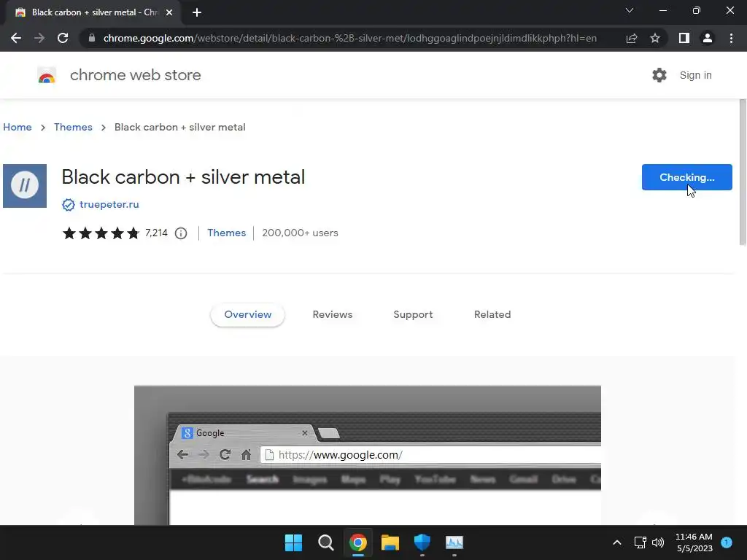Click the theme icon thumbnail
The height and width of the screenshot is (560, 747).
25,186
